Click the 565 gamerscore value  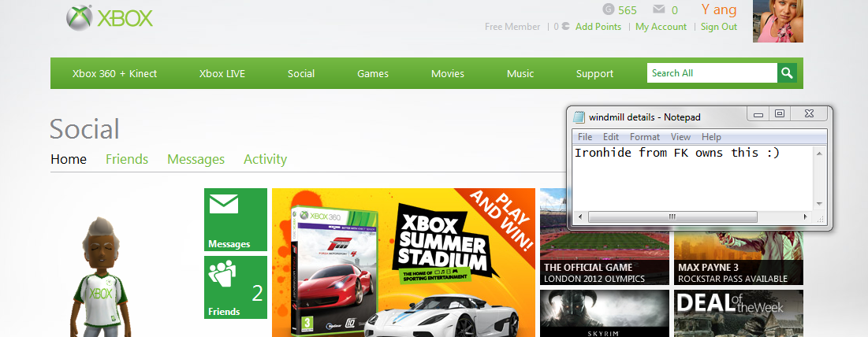[x=628, y=10]
